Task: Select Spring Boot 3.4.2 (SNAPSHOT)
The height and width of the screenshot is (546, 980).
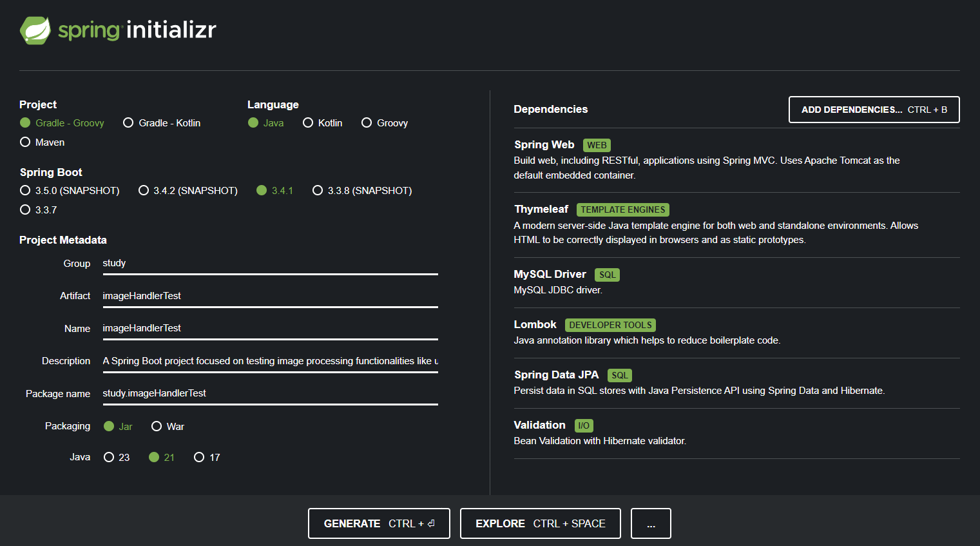Action: tap(188, 190)
